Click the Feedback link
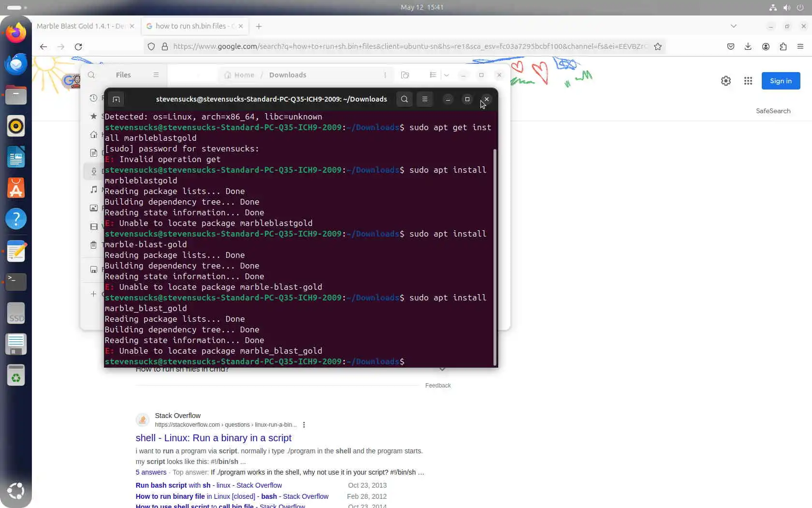The height and width of the screenshot is (508, 812). 438,386
